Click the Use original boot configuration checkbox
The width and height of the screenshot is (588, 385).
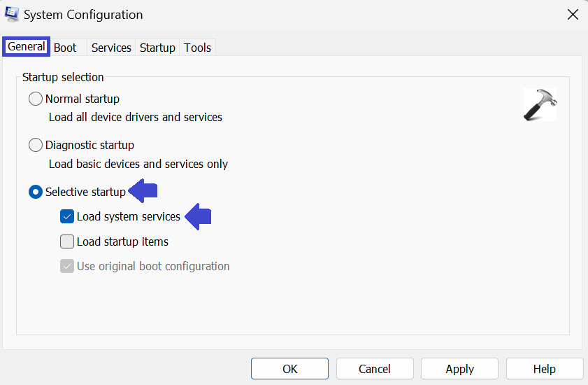click(x=67, y=266)
